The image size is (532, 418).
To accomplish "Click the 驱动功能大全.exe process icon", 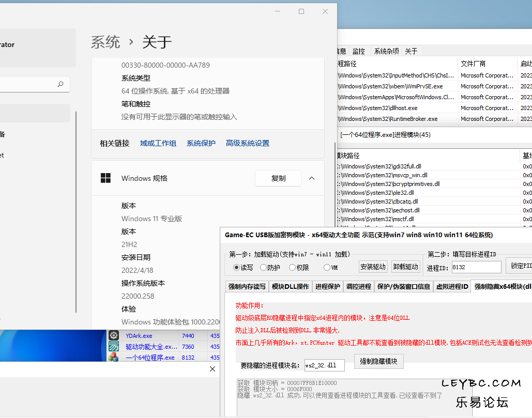I will pyautogui.click(x=114, y=346).
